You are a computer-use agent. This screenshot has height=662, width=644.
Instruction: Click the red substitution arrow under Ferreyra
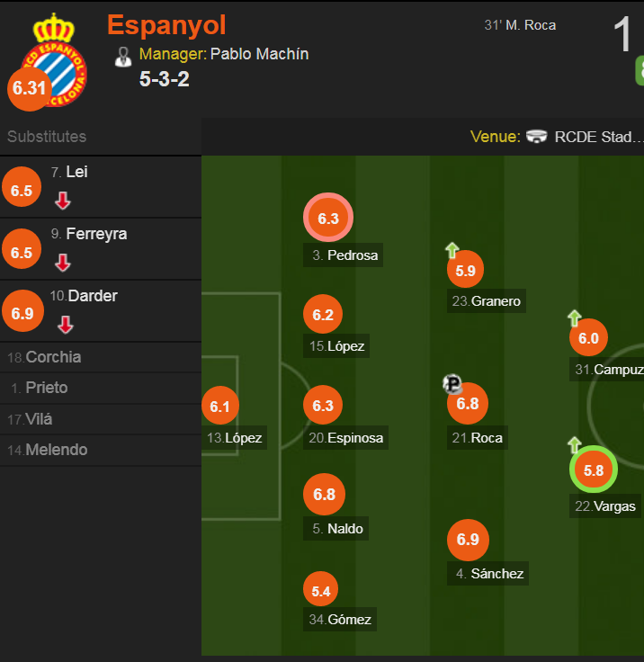coord(63,263)
